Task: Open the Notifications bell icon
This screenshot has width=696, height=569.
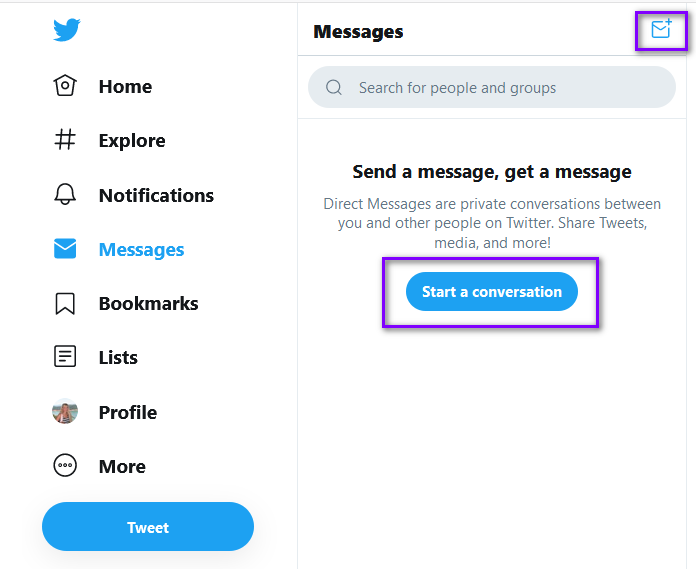Action: tap(65, 194)
